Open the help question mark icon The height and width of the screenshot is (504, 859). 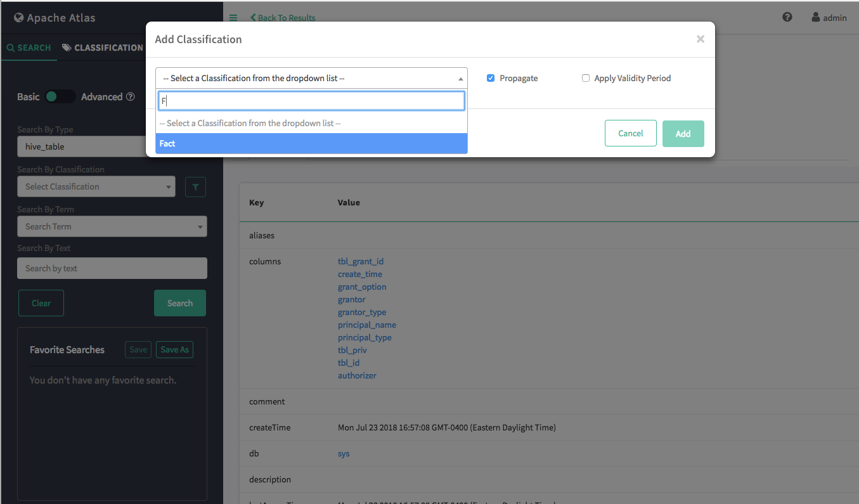click(787, 17)
